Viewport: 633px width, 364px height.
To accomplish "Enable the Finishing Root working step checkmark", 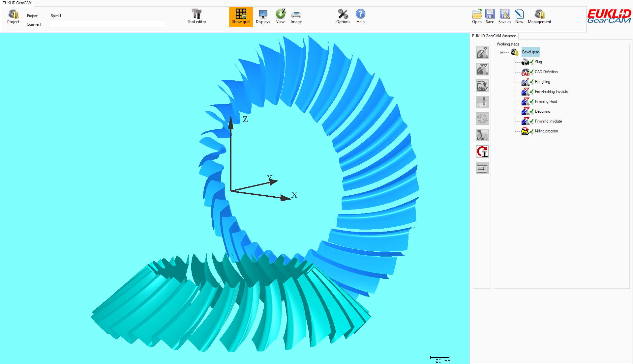I will point(532,101).
